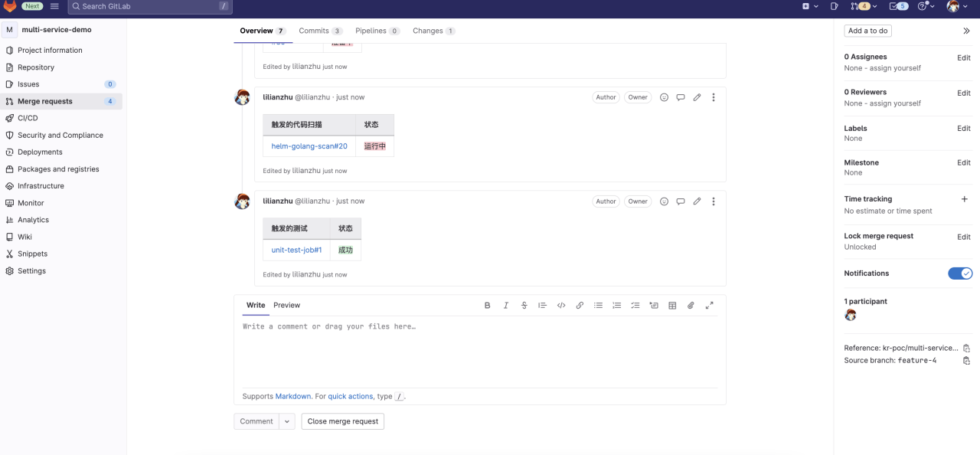Collapse the right sidebar with the double chevron
Image resolution: width=980 pixels, height=455 pixels.
coord(966,31)
